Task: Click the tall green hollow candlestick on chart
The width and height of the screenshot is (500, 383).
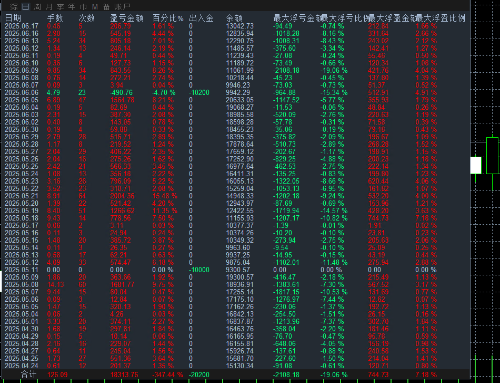Action: (x=492, y=155)
